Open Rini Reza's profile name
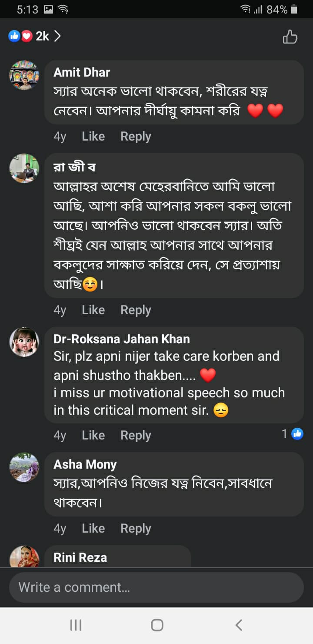This screenshot has height=644, width=313. (80, 557)
